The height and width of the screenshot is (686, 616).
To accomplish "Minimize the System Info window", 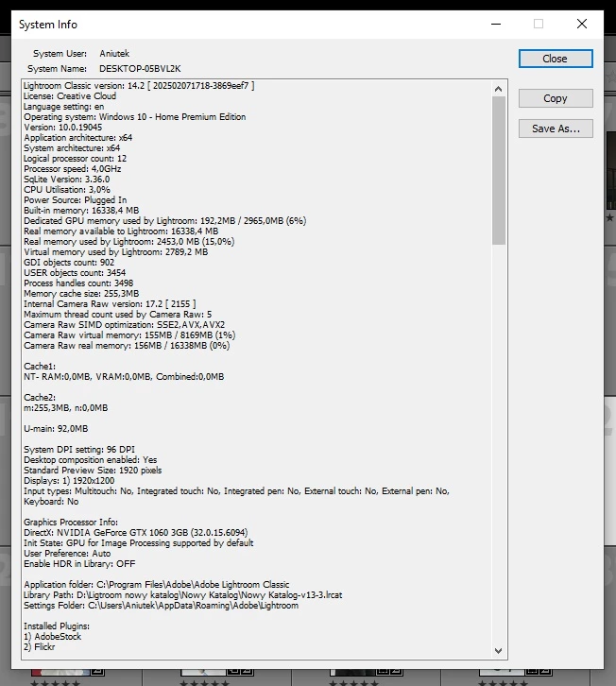I will click(496, 24).
